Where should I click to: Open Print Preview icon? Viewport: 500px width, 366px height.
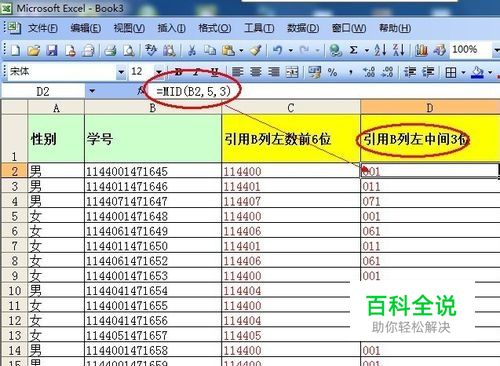(x=128, y=50)
